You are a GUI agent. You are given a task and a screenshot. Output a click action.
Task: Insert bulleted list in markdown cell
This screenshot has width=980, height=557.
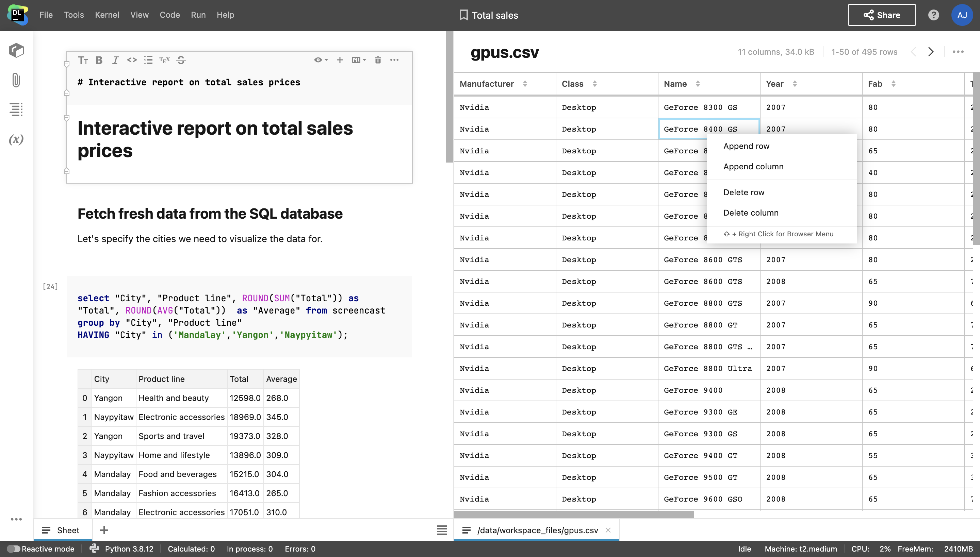[148, 60]
